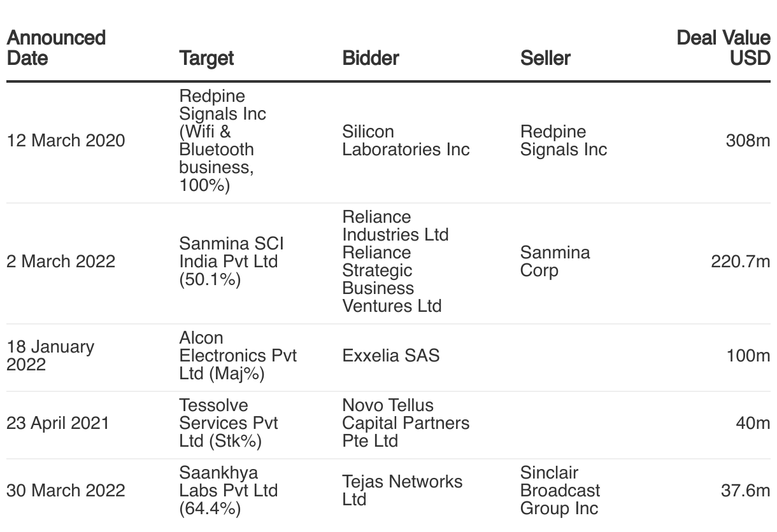Viewport: 777px width, 532px height.
Task: Select the 12 March 2020 date cell
Action: 66,141
